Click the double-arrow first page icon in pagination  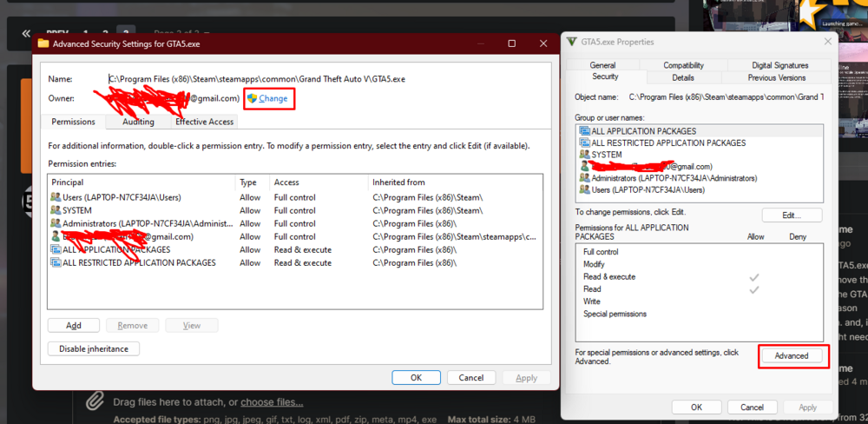click(26, 33)
